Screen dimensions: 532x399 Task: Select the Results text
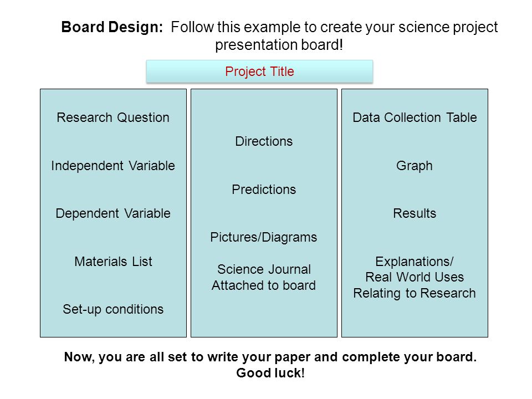[x=415, y=213]
